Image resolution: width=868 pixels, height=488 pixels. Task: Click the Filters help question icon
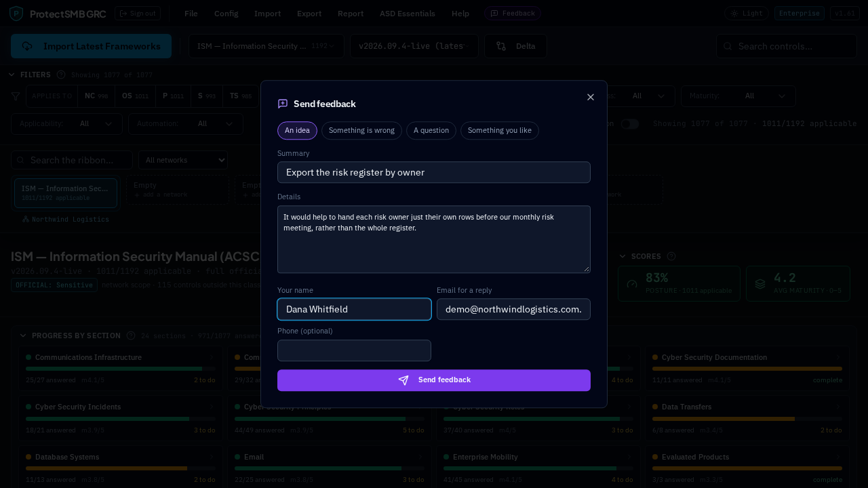[x=61, y=75]
